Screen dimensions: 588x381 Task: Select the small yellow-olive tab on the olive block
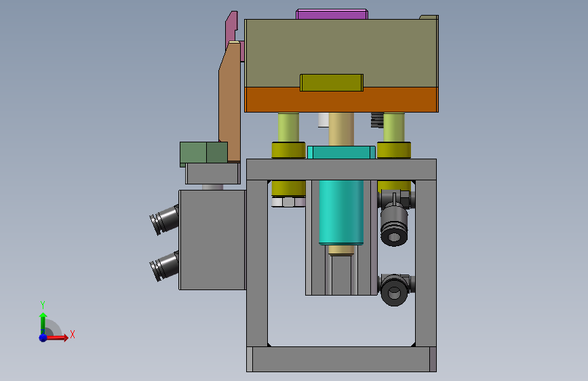[x=332, y=83]
